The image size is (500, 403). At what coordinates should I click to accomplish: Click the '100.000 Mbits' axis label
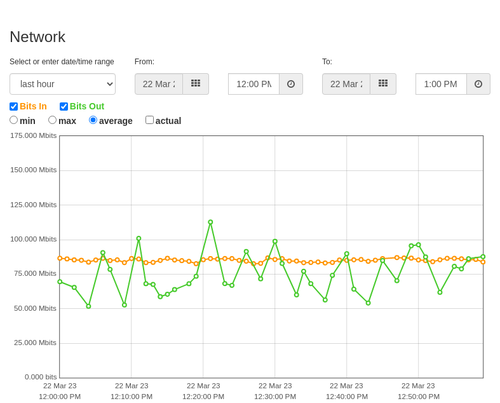point(33,239)
